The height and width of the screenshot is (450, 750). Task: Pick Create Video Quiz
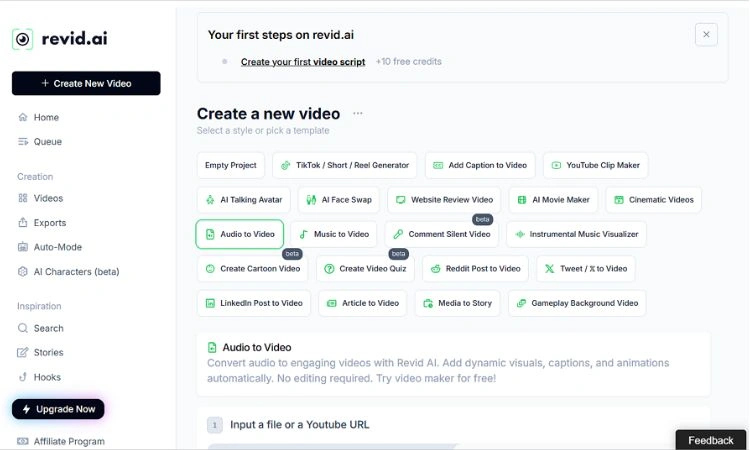[365, 269]
